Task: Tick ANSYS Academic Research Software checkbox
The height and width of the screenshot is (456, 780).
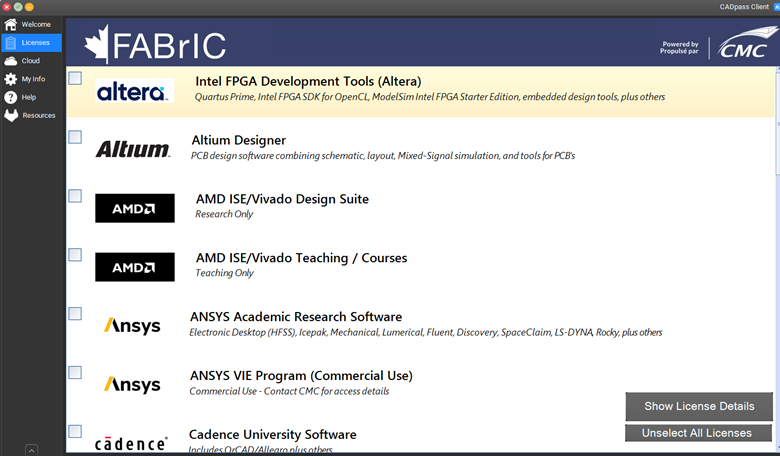Action: click(x=75, y=313)
